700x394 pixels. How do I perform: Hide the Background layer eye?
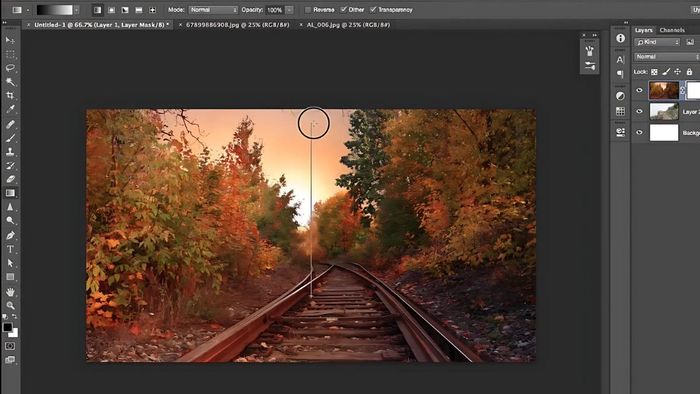click(639, 132)
